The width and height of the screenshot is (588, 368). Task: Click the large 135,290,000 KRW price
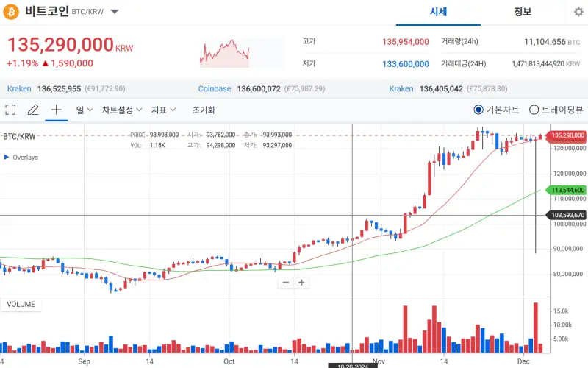(x=70, y=45)
